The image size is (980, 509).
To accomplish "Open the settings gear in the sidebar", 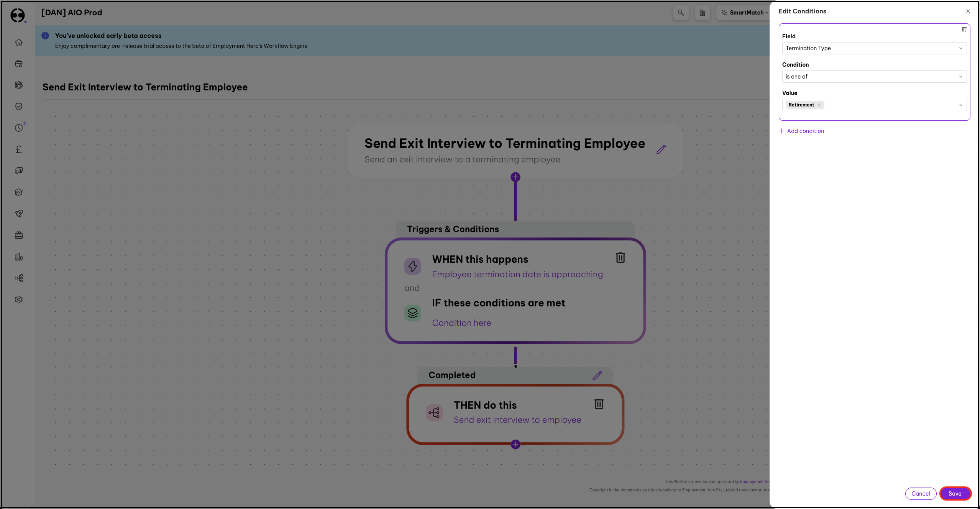I will [19, 300].
